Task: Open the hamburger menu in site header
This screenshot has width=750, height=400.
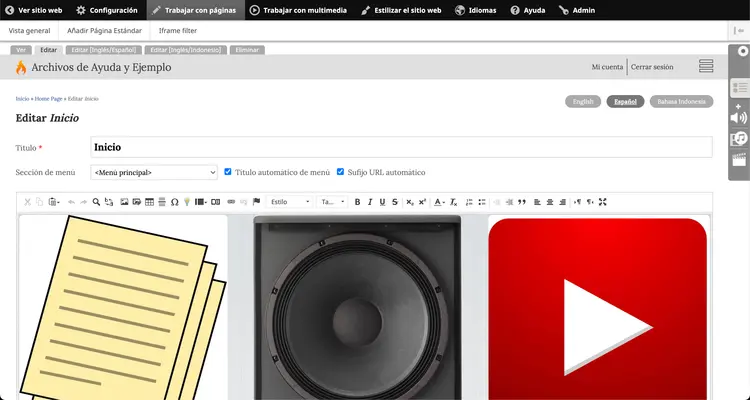Action: (x=706, y=67)
